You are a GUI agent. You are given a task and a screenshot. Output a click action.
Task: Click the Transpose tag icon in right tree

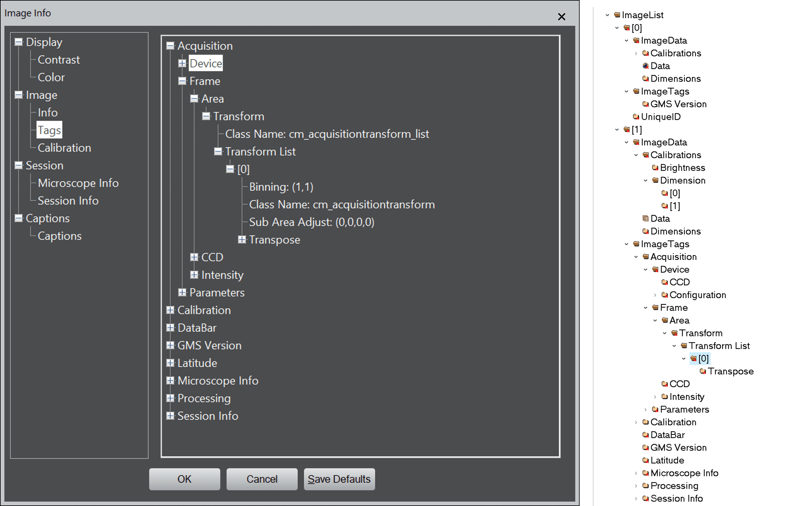tap(703, 371)
